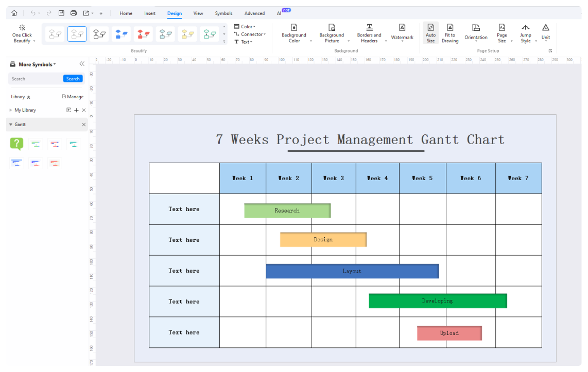
Task: Switch to the Insert tab
Action: pos(150,13)
